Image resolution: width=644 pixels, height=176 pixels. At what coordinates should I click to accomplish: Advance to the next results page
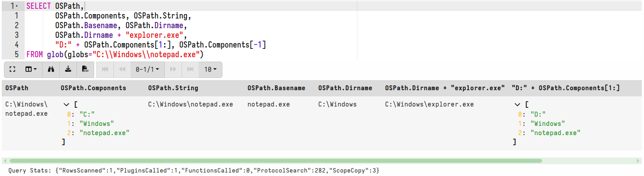click(x=173, y=70)
